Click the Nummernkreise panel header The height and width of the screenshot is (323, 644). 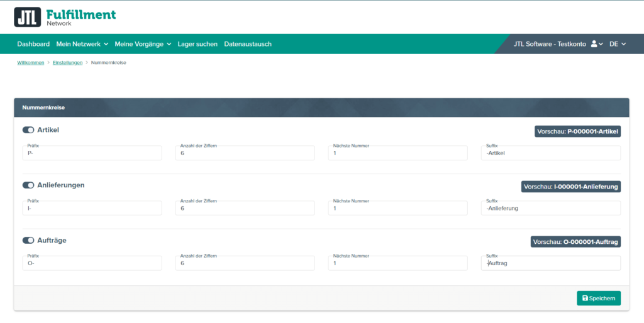coord(321,107)
